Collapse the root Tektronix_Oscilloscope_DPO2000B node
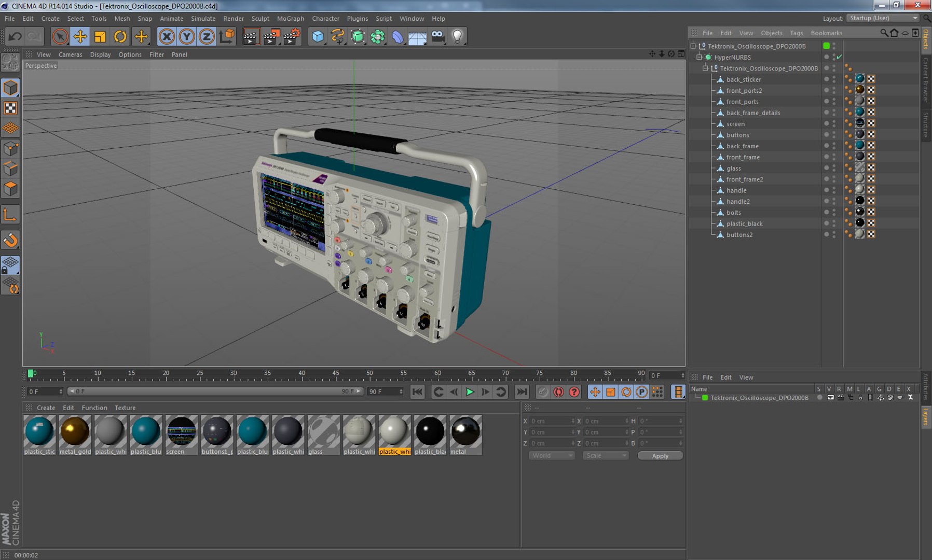The width and height of the screenshot is (932, 560). point(693,46)
